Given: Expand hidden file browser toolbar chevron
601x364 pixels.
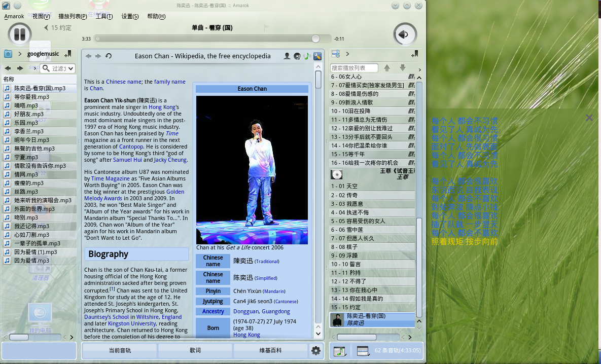Looking at the screenshot, I should pyautogui.click(x=35, y=68).
